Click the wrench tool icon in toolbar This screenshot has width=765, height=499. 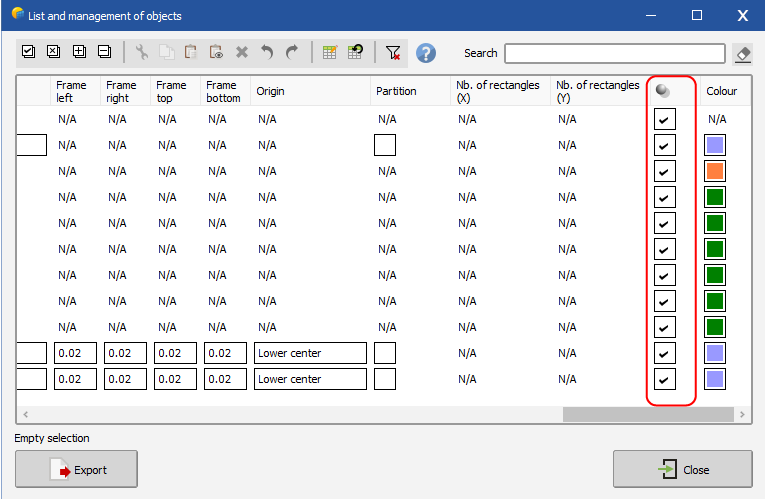142,52
